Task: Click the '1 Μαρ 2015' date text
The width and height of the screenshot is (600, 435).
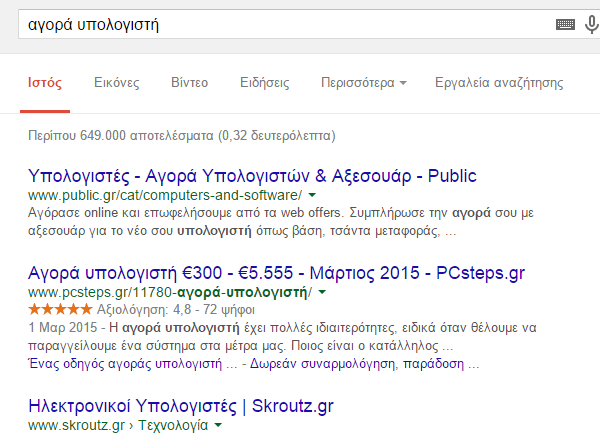Action: click(63, 328)
